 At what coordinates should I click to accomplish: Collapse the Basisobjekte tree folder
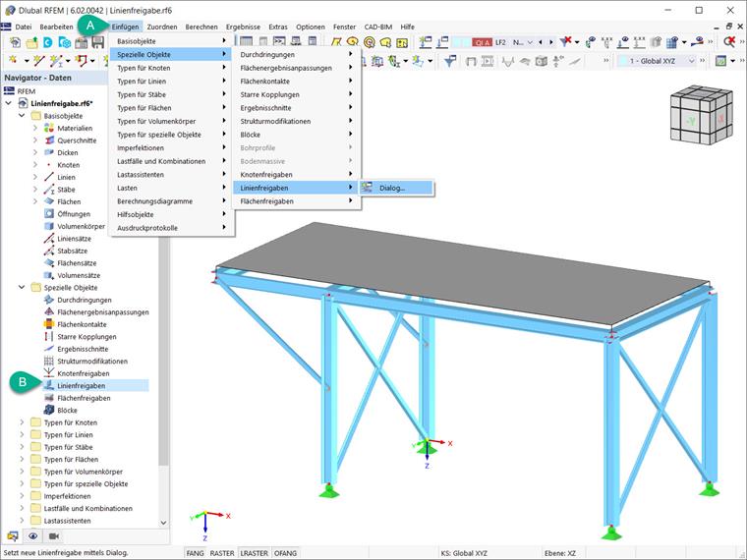(22, 116)
